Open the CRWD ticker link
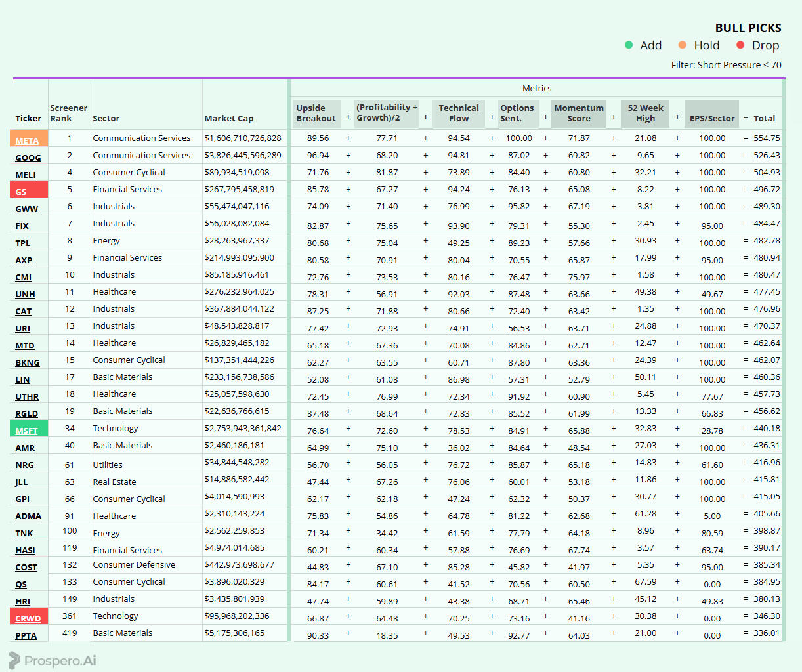Image resolution: width=802 pixels, height=672 pixels. pos(28,618)
